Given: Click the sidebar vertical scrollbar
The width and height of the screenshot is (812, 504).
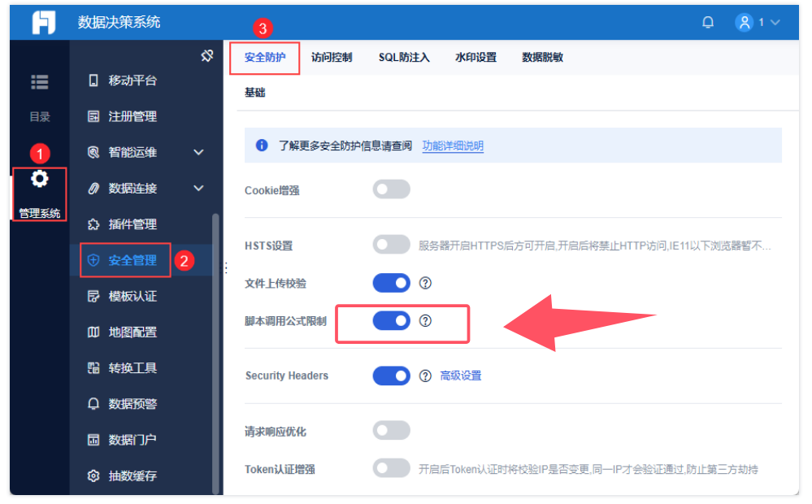Looking at the screenshot, I should pos(215,354).
